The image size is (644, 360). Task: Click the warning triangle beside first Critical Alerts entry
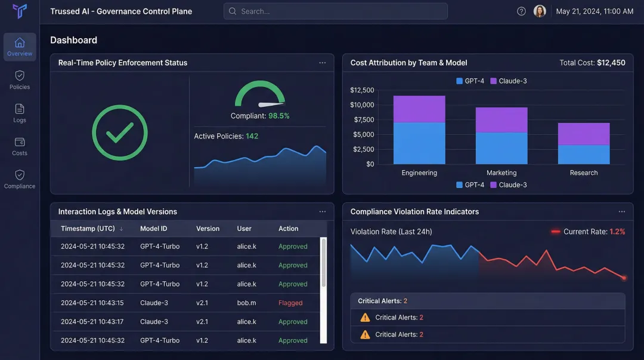pos(364,317)
